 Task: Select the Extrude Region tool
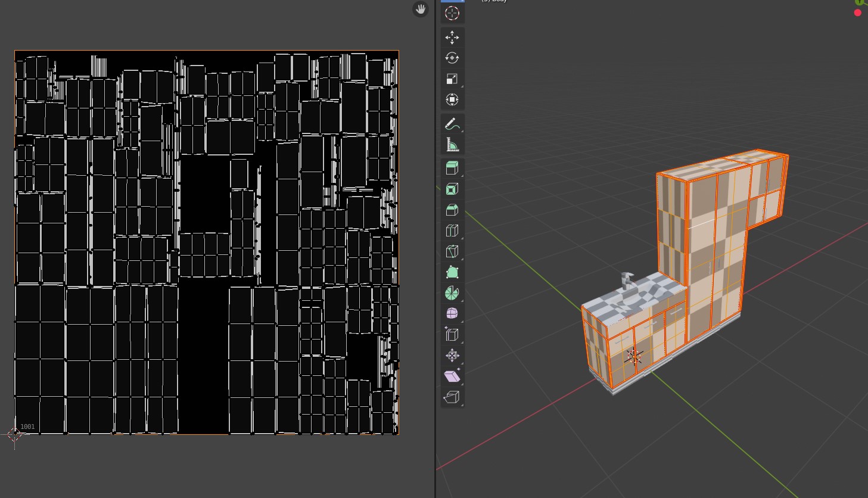tap(452, 169)
